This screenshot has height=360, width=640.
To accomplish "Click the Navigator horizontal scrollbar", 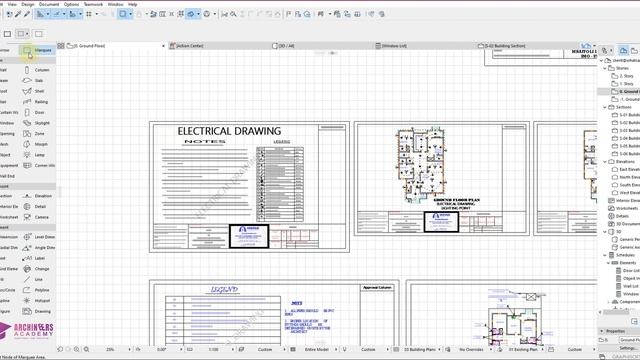I will pos(616,312).
